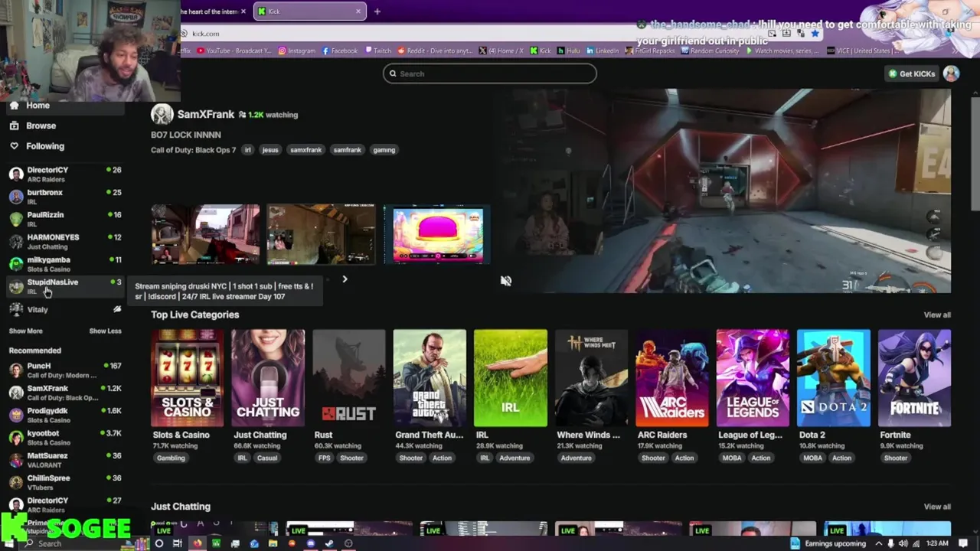Open a new browser tab
The width and height of the screenshot is (980, 551).
tap(377, 11)
